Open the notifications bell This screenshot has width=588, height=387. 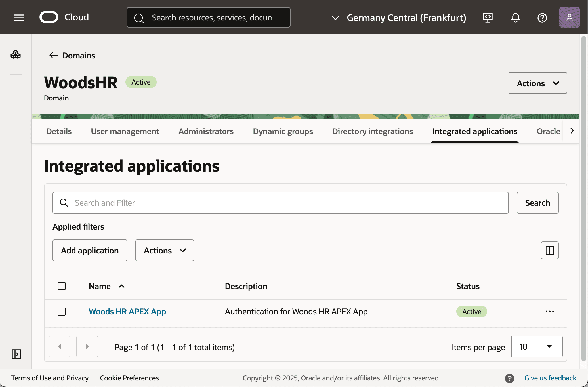pyautogui.click(x=515, y=18)
